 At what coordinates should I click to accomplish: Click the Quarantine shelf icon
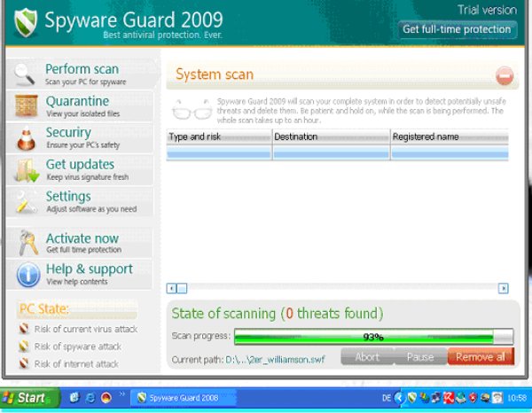27,106
